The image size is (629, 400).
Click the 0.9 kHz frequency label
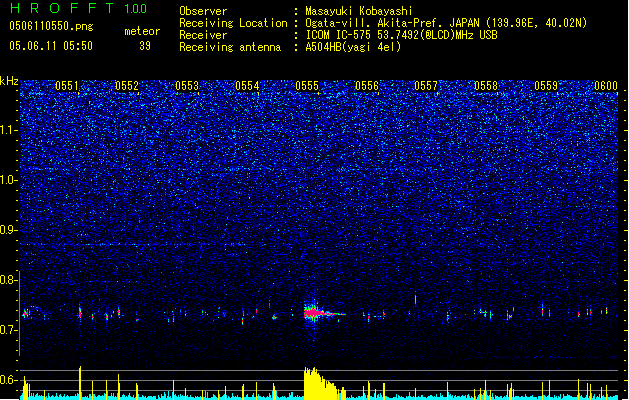click(x=9, y=230)
